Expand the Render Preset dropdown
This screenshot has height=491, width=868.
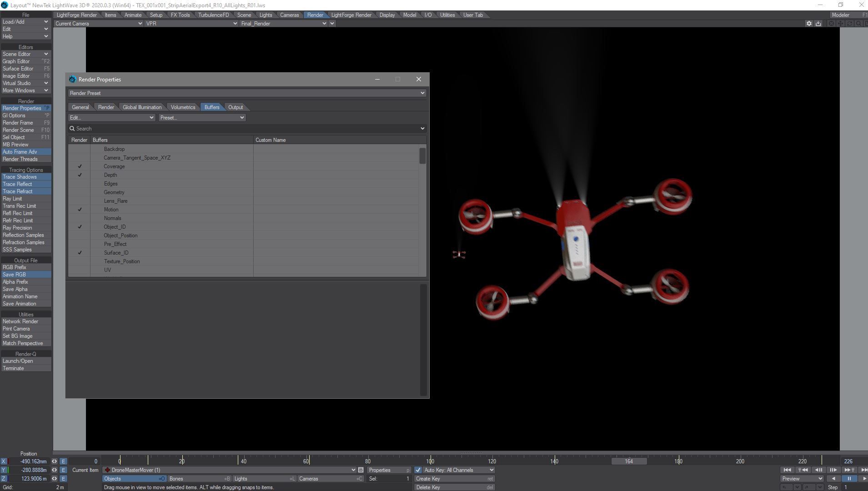point(247,93)
